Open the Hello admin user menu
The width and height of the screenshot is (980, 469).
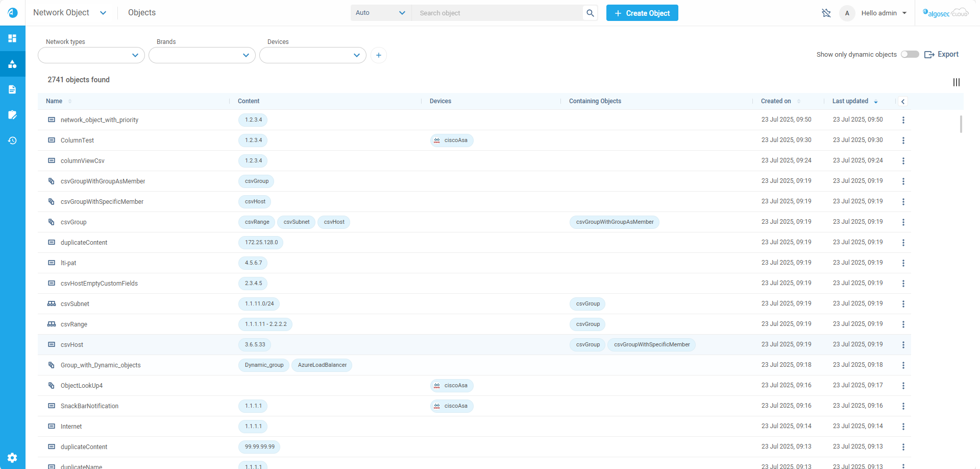point(884,13)
